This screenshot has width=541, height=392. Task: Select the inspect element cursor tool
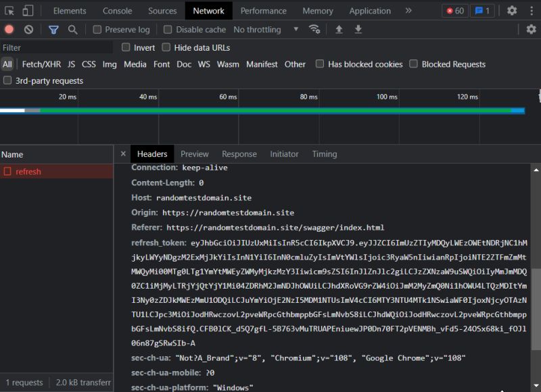[x=9, y=10]
